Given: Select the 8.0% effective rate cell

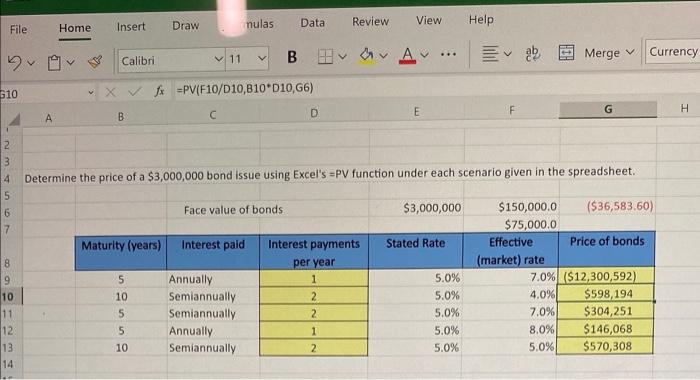Looking at the screenshot, I should [x=509, y=330].
